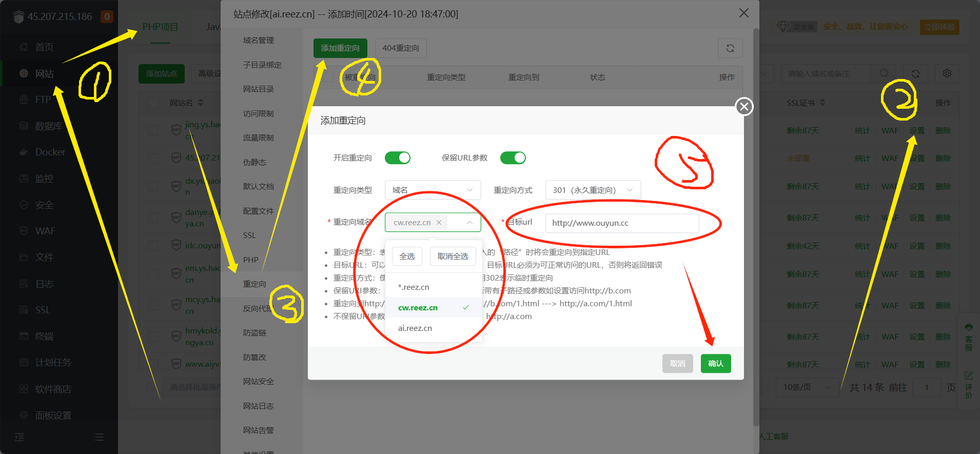
Task: Sort sites by SSL证书 column arrows
Action: (x=822, y=103)
